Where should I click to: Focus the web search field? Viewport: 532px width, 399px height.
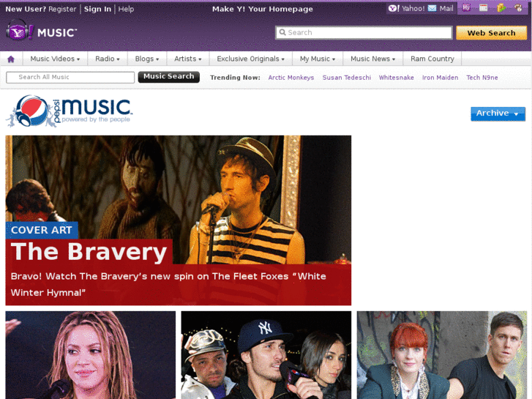[364, 33]
